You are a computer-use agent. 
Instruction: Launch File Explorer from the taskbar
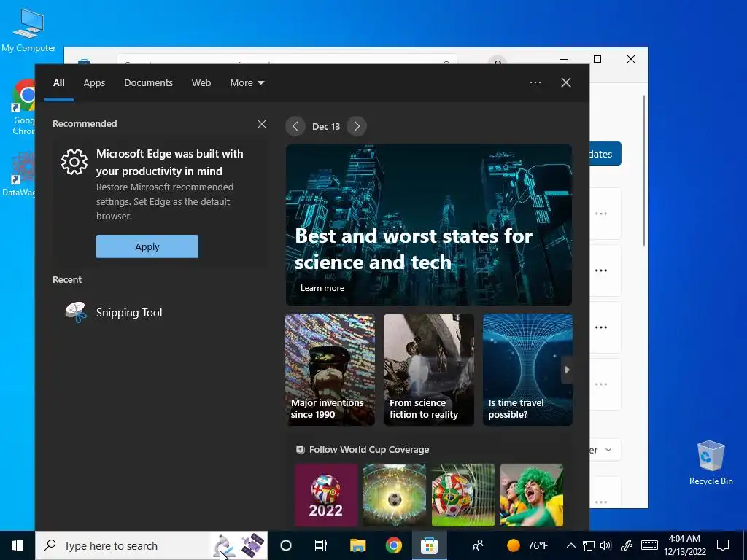357,545
